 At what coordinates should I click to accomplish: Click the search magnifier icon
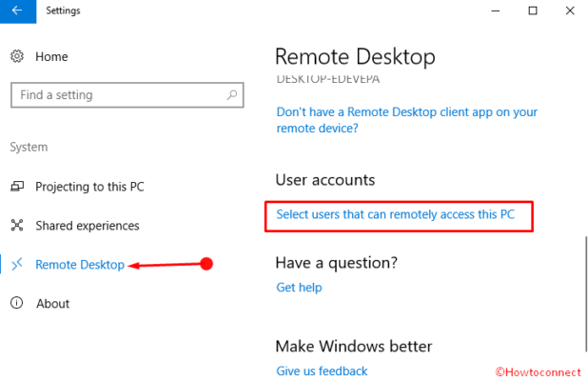232,94
